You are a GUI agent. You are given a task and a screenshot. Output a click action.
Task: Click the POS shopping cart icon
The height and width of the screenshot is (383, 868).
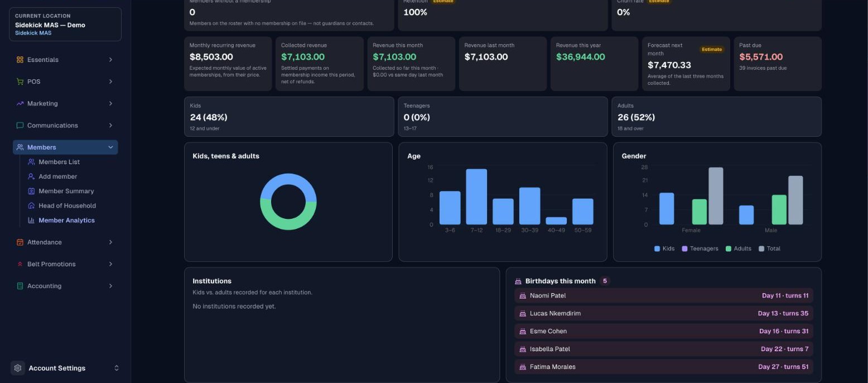tap(20, 82)
